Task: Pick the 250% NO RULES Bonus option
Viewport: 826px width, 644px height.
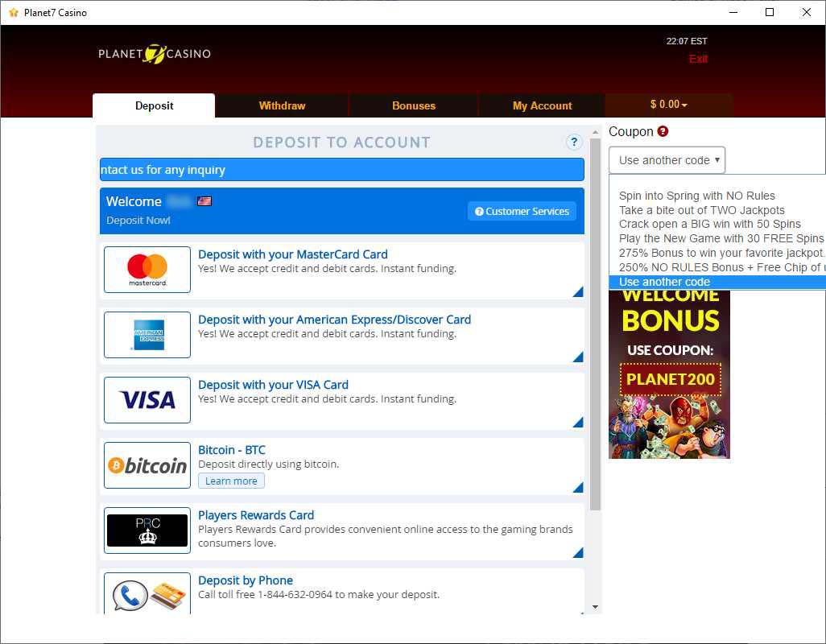Action: [717, 267]
